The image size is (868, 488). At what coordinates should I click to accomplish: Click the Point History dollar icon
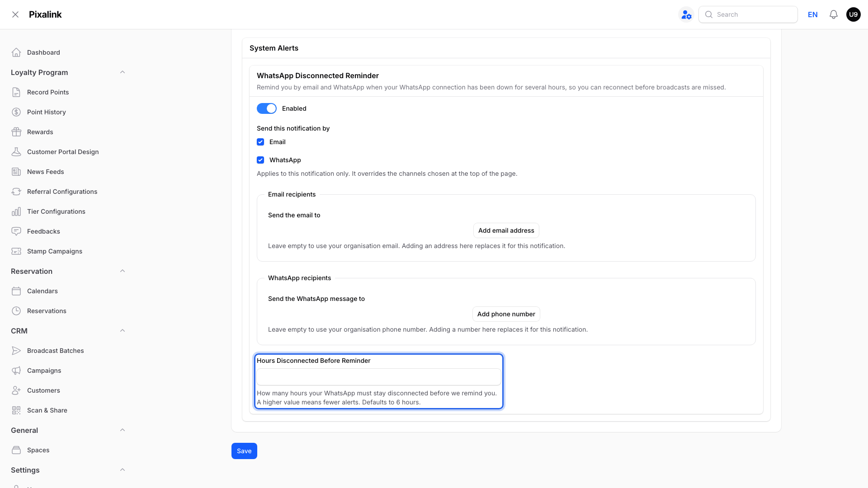click(x=16, y=112)
